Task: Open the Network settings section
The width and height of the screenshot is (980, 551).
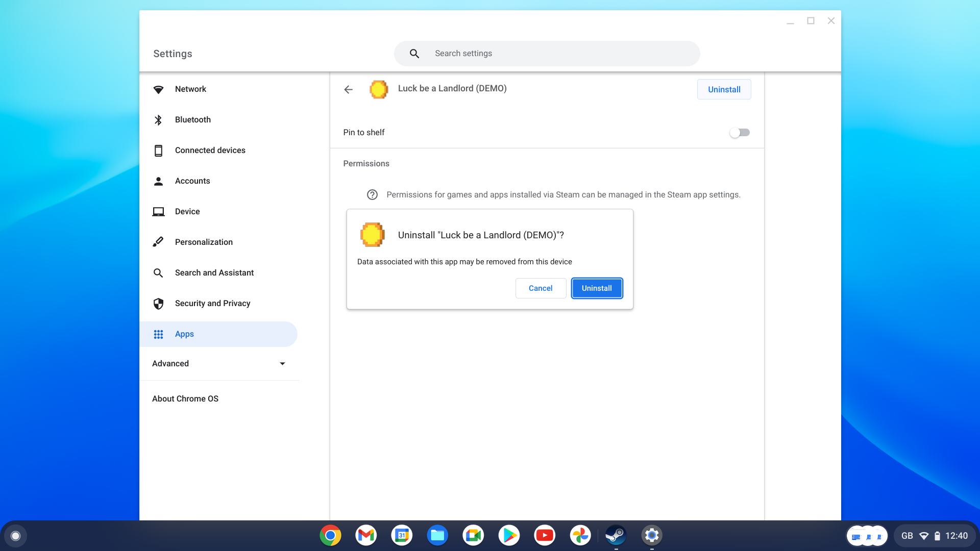Action: click(190, 89)
